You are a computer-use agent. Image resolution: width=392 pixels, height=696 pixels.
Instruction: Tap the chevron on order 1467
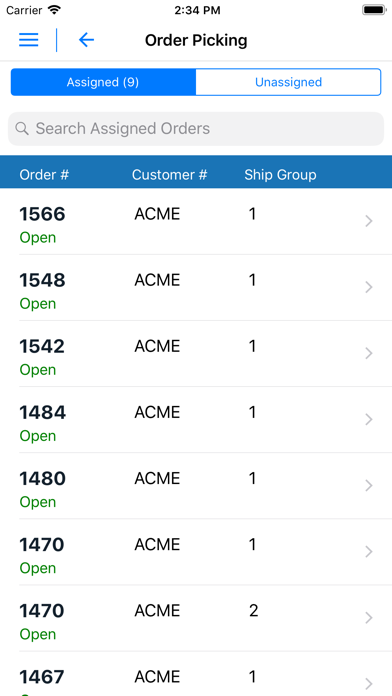[368, 684]
